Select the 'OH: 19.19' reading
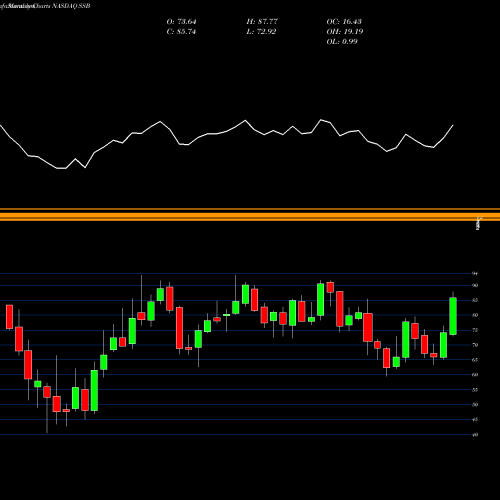This screenshot has width=500, height=500. (345, 32)
